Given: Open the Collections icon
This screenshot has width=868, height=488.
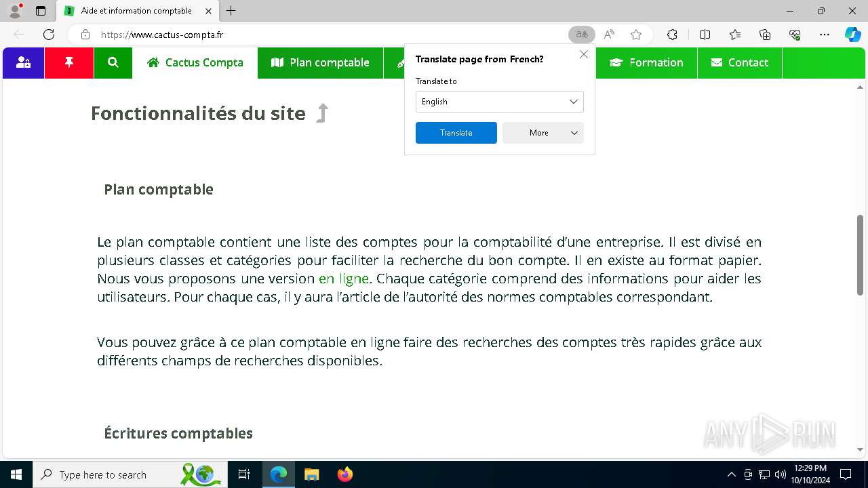Looking at the screenshot, I should pos(765,35).
